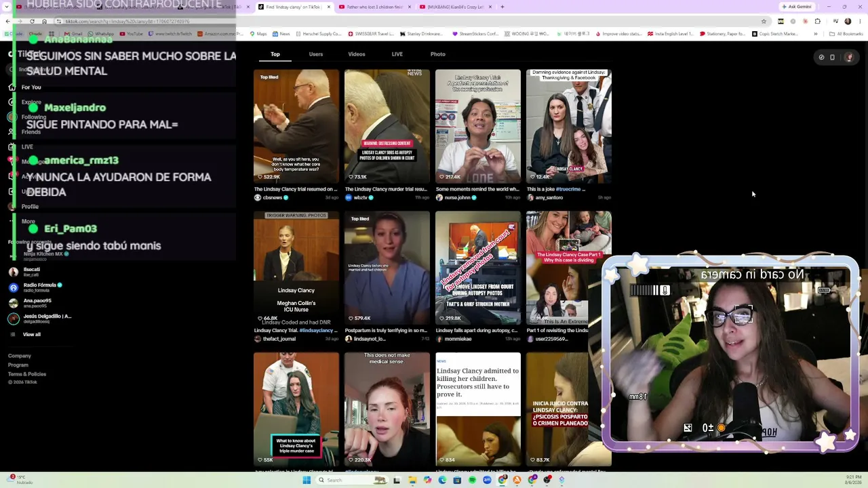Open the Windows Start menu
The image size is (868, 488).
point(307,480)
